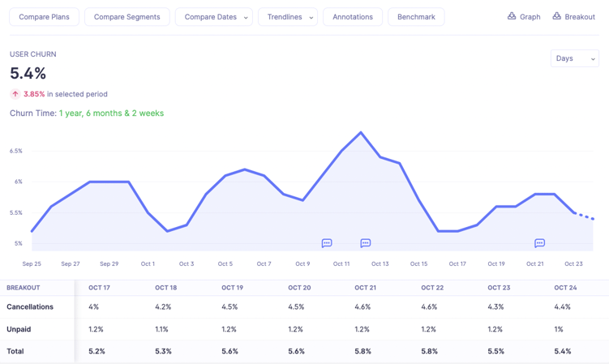Select the OCT 18 column header
Screen dimensions: 609x364
pyautogui.click(x=166, y=288)
